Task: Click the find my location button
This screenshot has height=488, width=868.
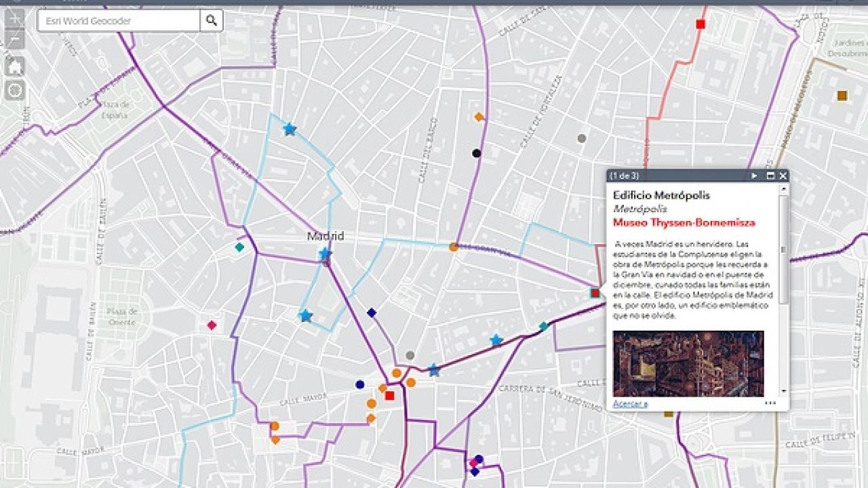Action: [x=15, y=89]
